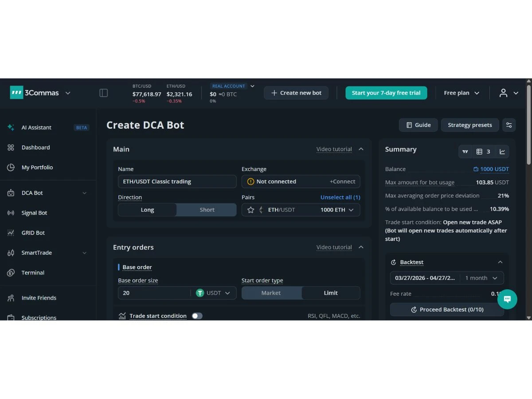The height and width of the screenshot is (399, 532).
Task: Open bot settings sliders icon
Action: click(x=509, y=125)
